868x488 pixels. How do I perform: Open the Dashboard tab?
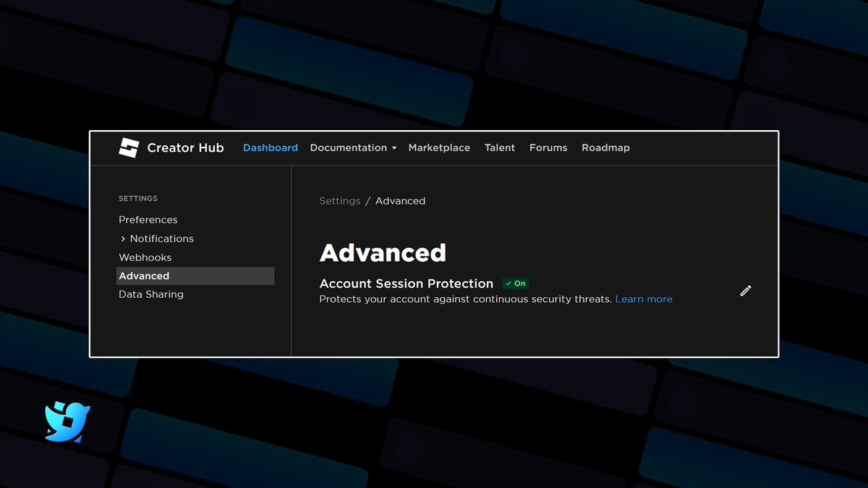271,147
